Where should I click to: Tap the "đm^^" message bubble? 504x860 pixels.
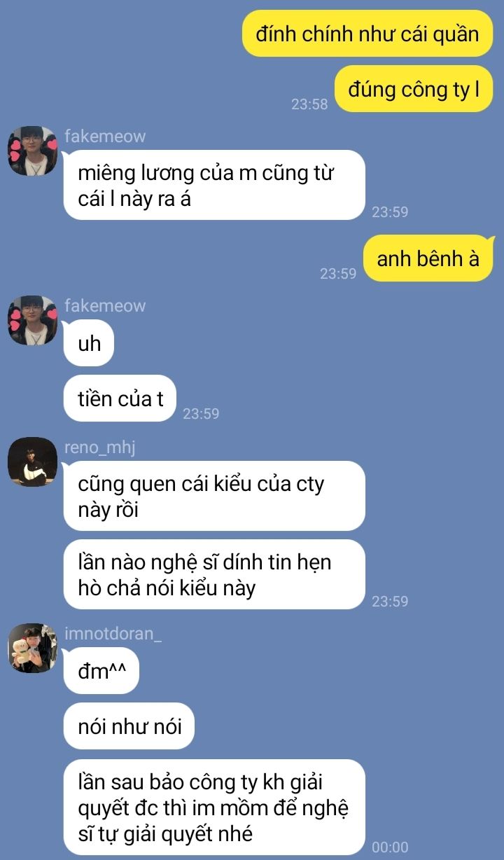pos(101,671)
